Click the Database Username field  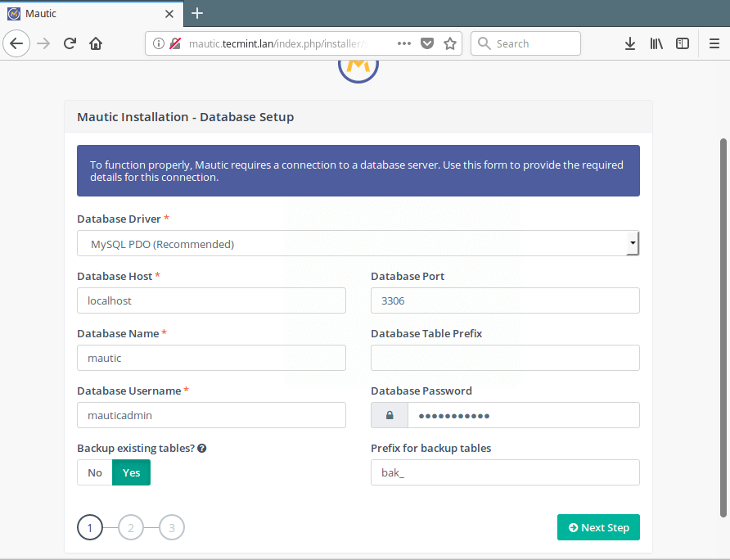pyautogui.click(x=211, y=415)
